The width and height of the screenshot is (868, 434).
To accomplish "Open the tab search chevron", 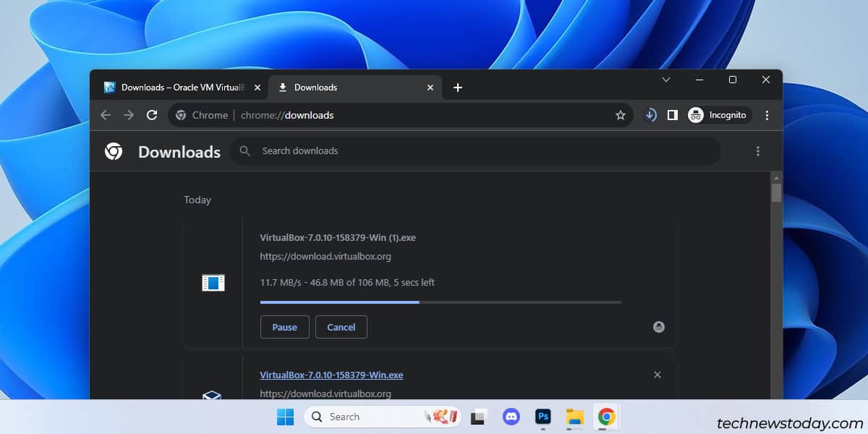I will (x=666, y=80).
